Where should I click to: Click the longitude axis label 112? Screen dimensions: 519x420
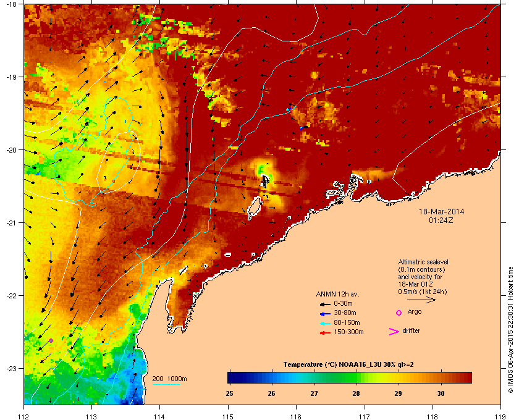[x=24, y=417]
